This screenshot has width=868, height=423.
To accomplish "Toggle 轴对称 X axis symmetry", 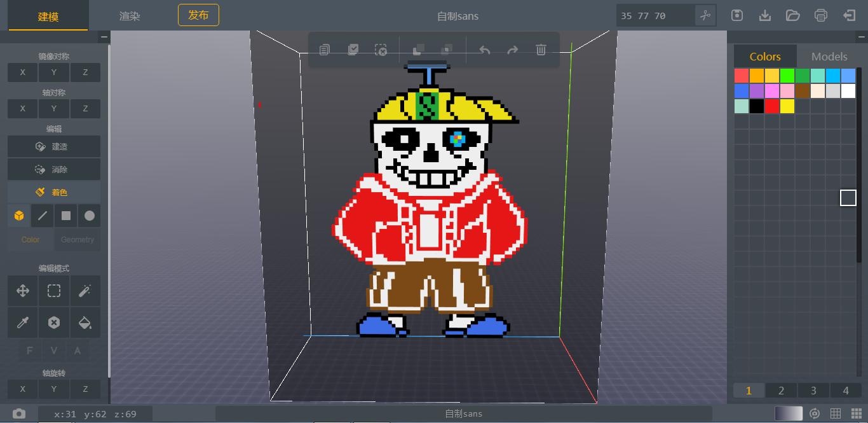I will coord(23,109).
